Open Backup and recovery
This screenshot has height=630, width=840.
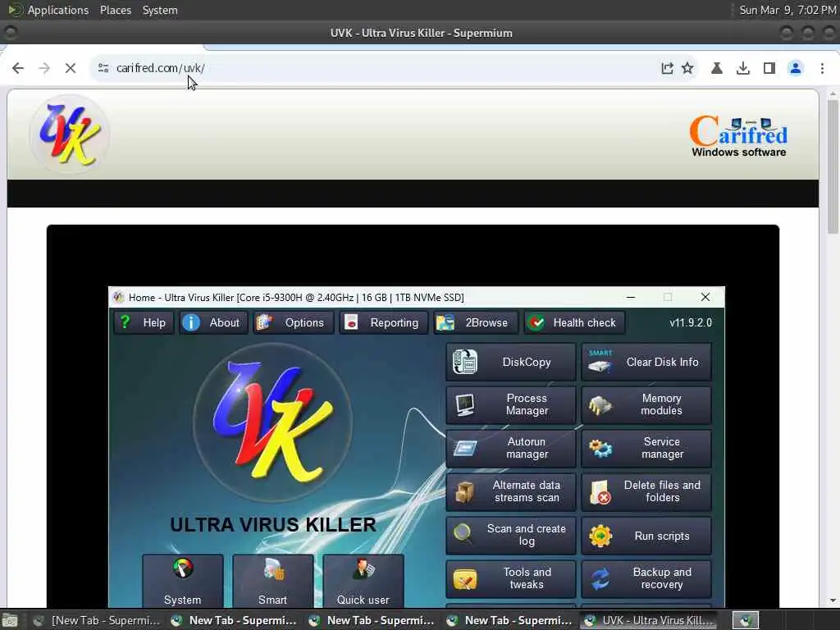pos(646,578)
